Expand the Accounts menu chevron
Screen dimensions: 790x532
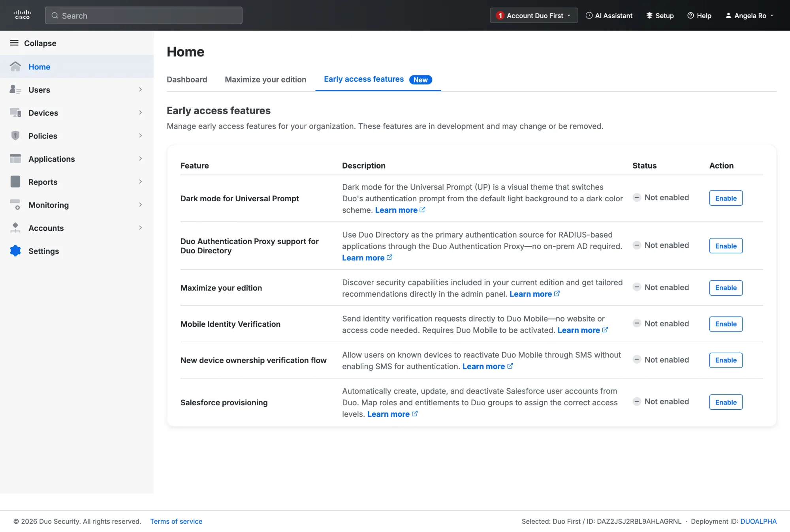140,228
